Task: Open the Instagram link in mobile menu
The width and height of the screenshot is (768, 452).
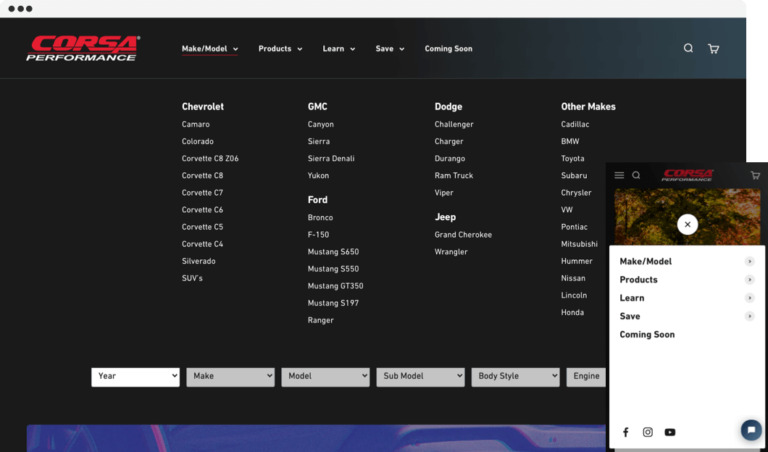Action: [648, 432]
